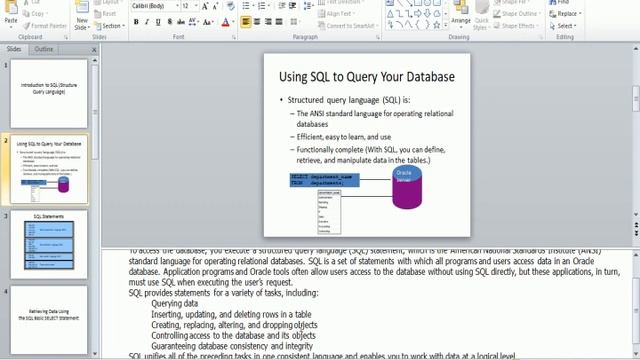Click the Oracle server cylinder graphic
640x360 pixels.
[x=407, y=187]
